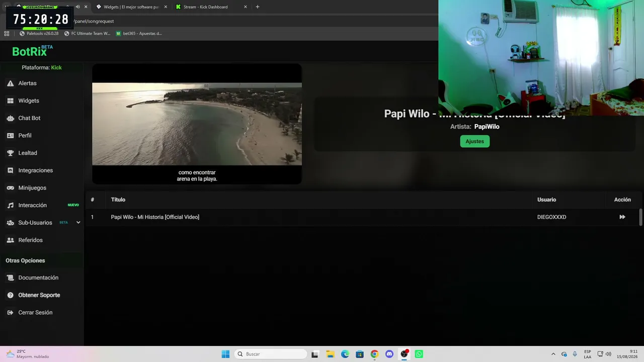Click the green Ajustes button

pyautogui.click(x=474, y=141)
